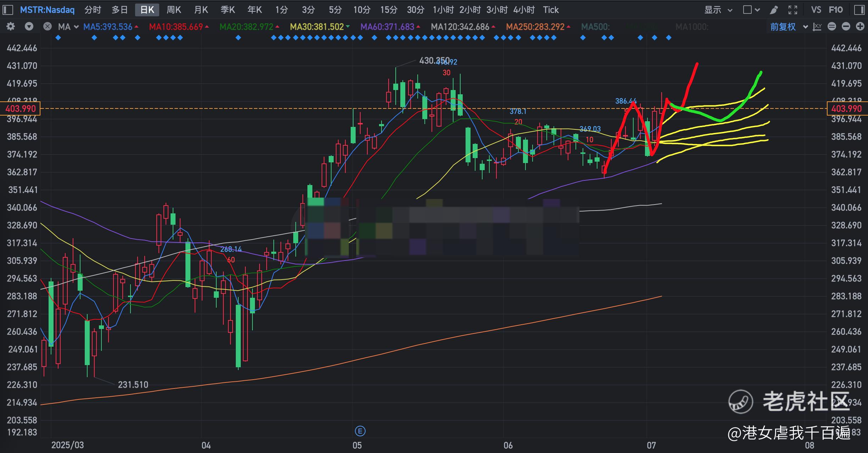Click the 369.03 chart annotation
Screen dimensions: 868x453
coord(590,129)
